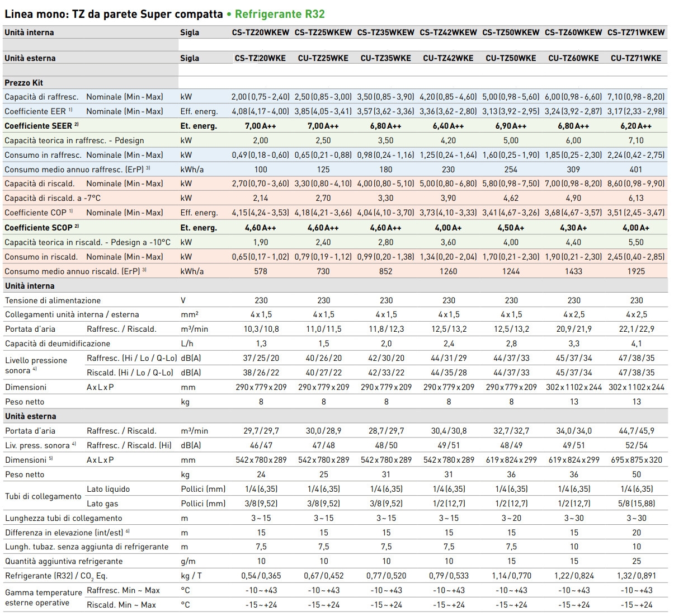Click the "Tubi di collegamento" label

(x=43, y=496)
